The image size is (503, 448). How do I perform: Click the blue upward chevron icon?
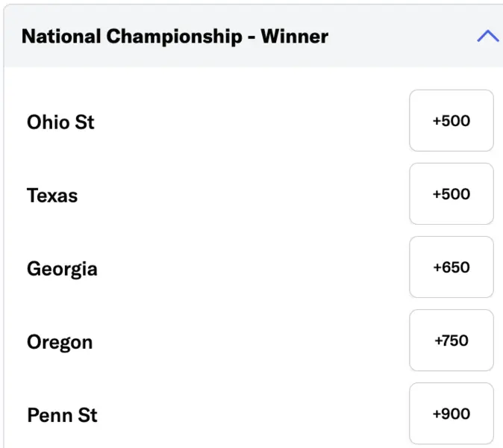(487, 36)
